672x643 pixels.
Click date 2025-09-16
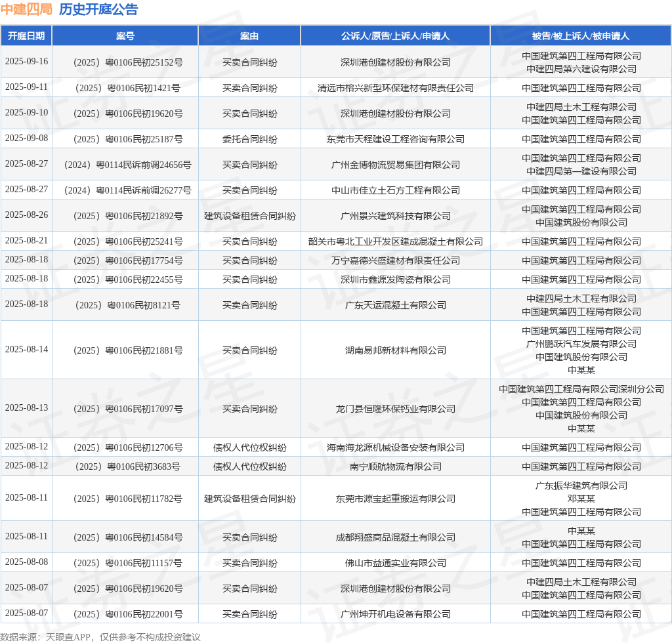click(x=26, y=61)
